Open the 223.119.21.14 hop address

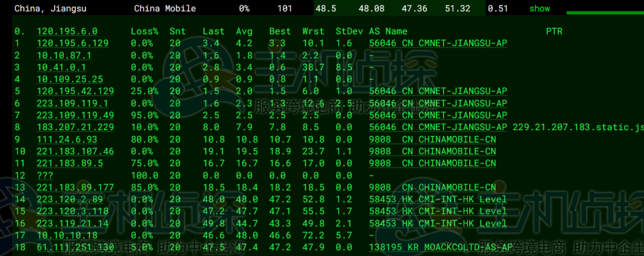(x=72, y=223)
